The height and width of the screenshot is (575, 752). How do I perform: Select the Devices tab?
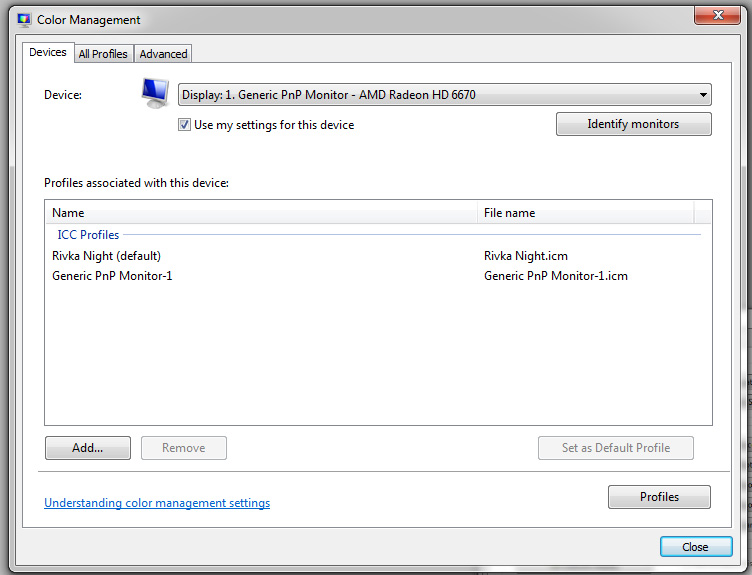48,52
